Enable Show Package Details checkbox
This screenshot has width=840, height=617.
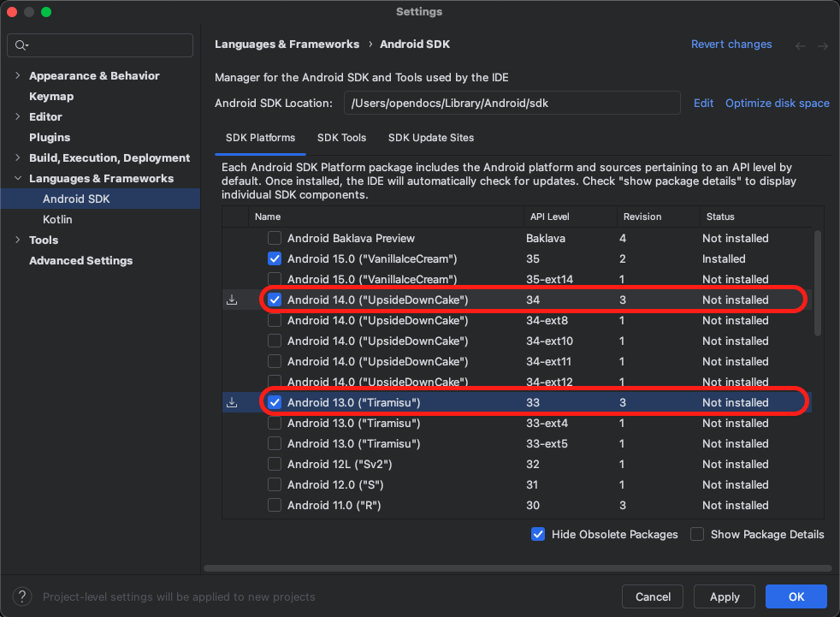[x=697, y=535]
